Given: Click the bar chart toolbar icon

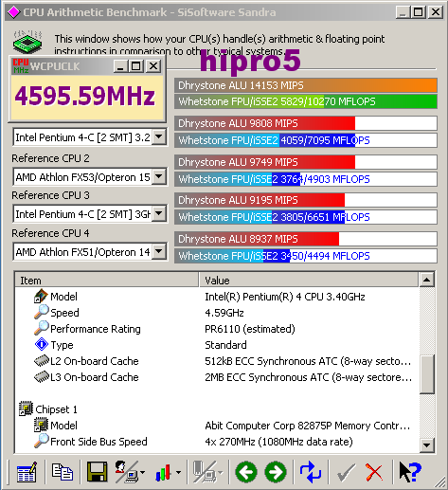Looking at the screenshot, I should point(163,473).
